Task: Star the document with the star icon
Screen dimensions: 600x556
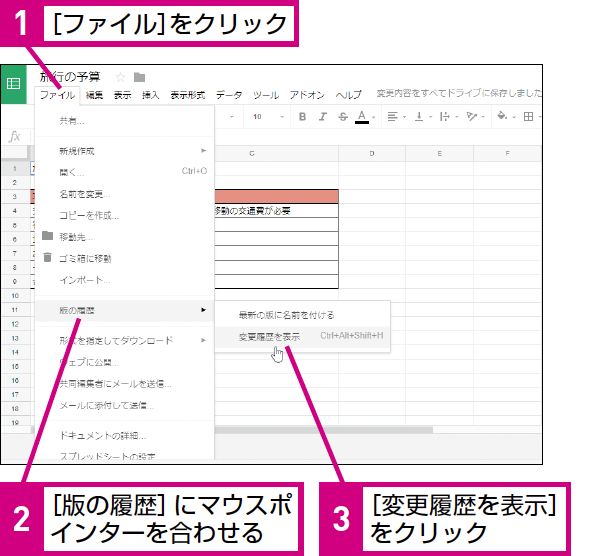Action: click(x=121, y=78)
